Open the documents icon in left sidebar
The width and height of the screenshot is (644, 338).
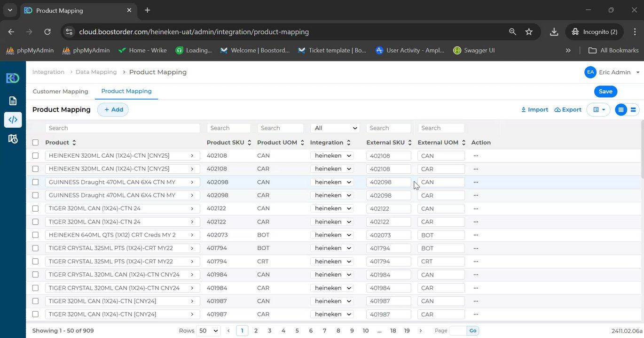click(13, 100)
